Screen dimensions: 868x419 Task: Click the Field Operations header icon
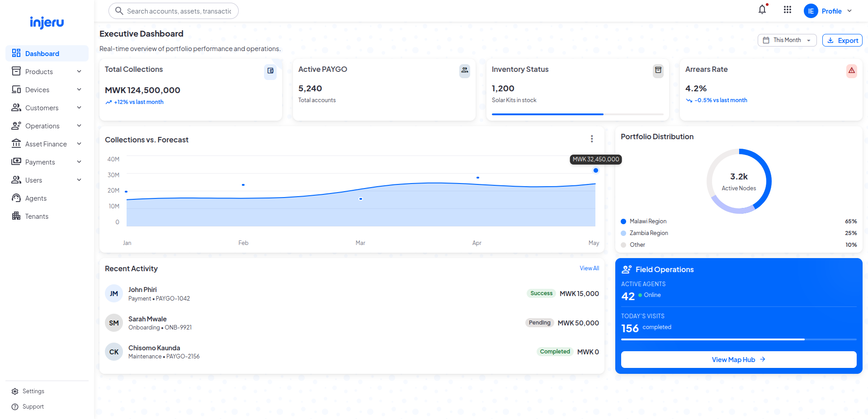point(627,269)
